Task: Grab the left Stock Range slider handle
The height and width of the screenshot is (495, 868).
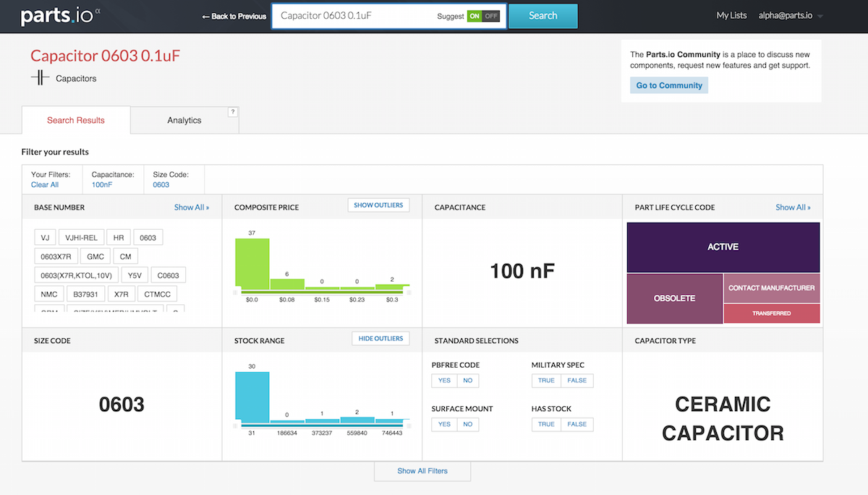Action: click(x=235, y=426)
